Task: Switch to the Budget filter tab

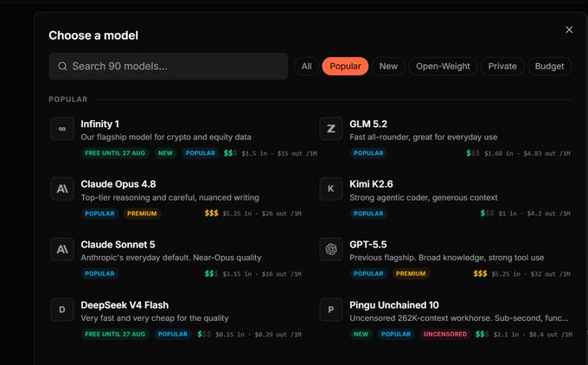Action: [549, 67]
